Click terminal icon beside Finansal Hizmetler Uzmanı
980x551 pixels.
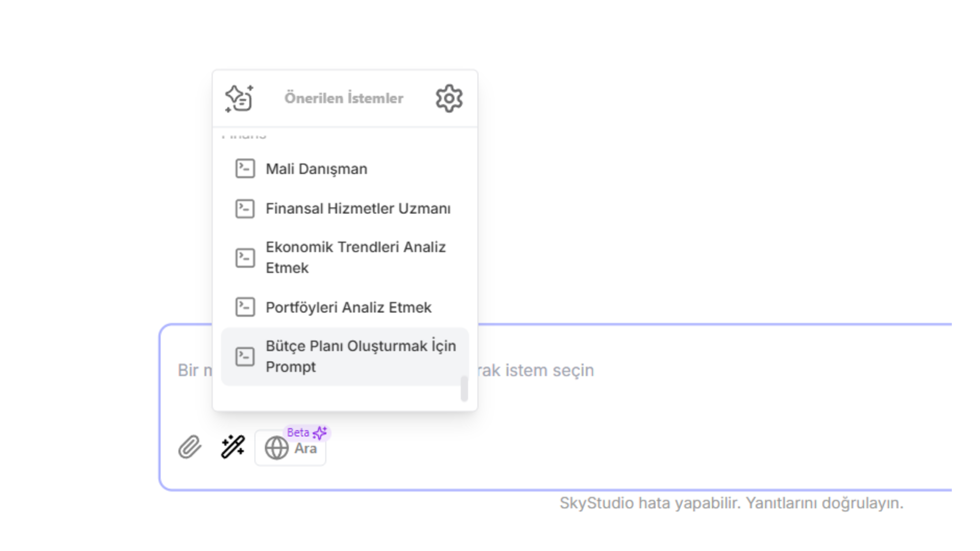click(x=245, y=208)
